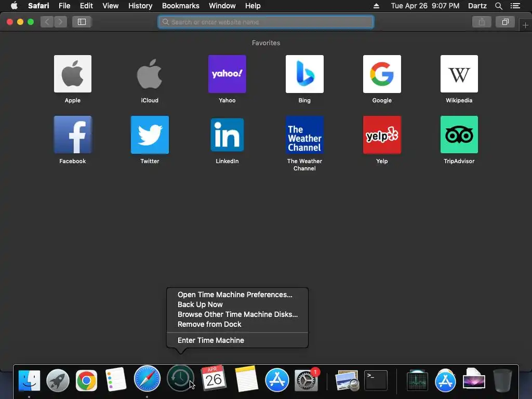Open the Twitter favorite tile

(150, 135)
